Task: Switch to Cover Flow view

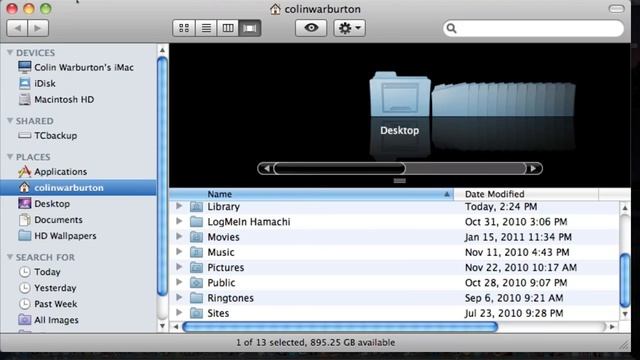Action: pos(250,28)
